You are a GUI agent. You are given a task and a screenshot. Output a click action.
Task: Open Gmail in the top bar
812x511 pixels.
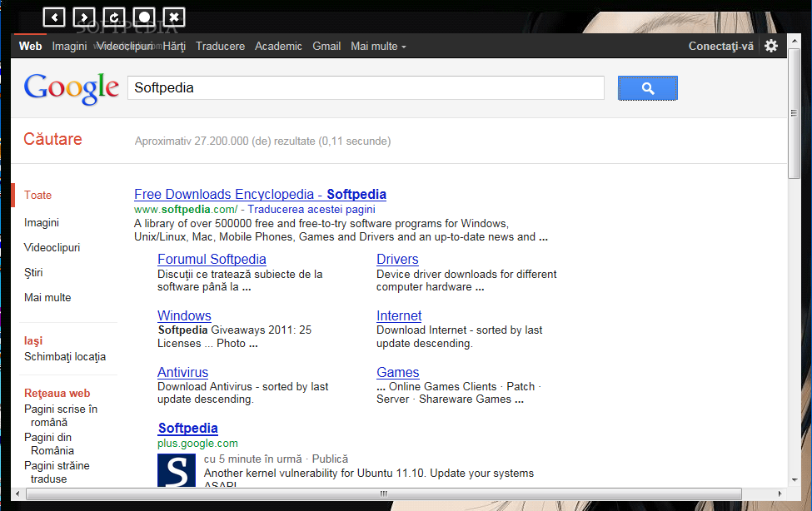[326, 46]
